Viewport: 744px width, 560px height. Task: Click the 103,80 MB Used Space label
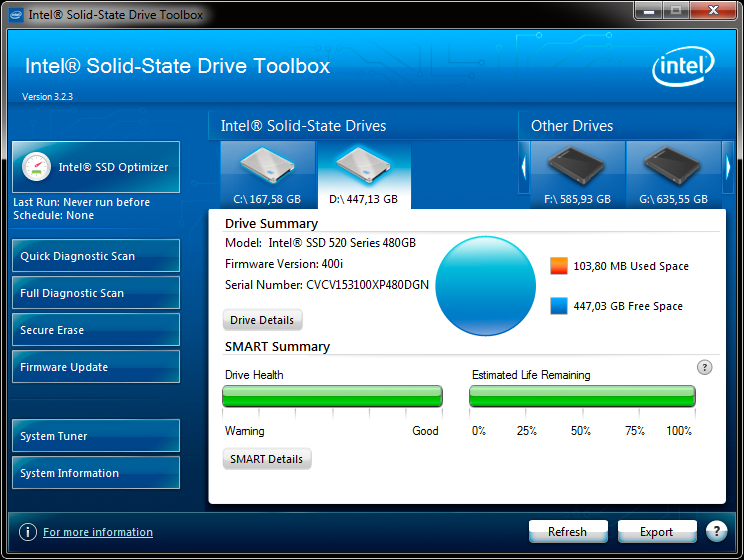coord(631,266)
